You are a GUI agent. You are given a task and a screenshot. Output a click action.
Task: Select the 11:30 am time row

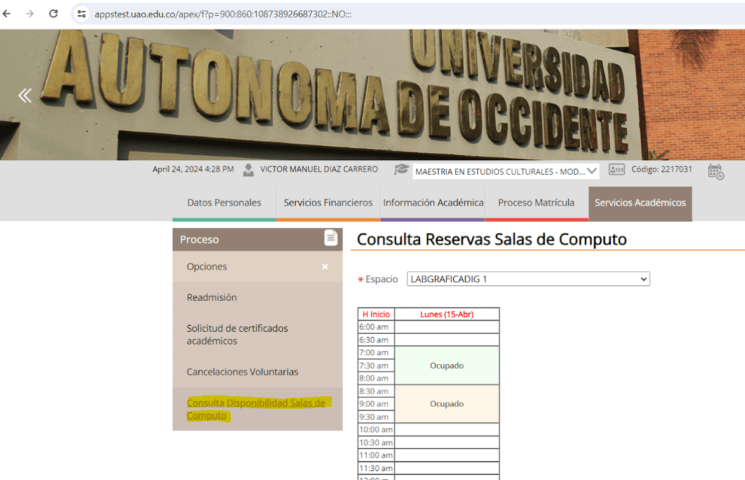pyautogui.click(x=428, y=468)
